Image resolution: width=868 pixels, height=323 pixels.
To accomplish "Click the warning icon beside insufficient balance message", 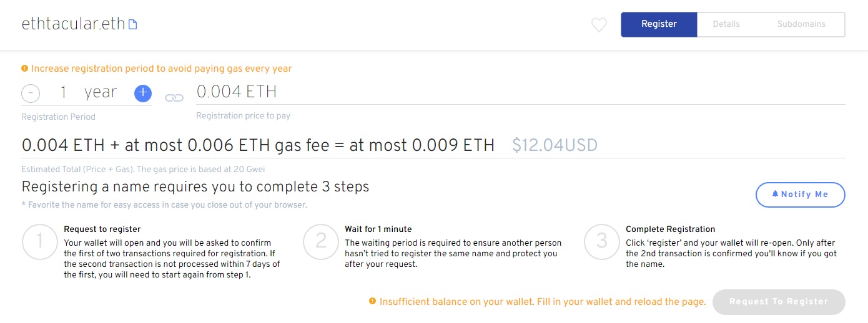I will point(373,301).
